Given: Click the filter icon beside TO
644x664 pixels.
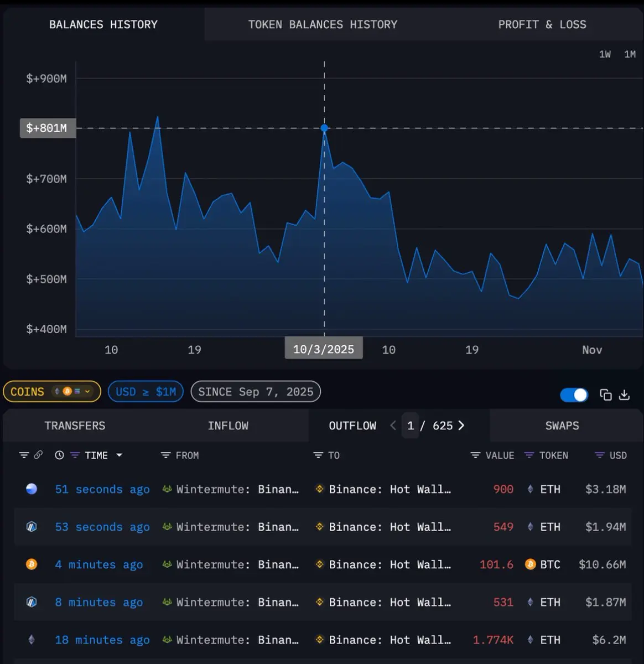Looking at the screenshot, I should [x=318, y=455].
